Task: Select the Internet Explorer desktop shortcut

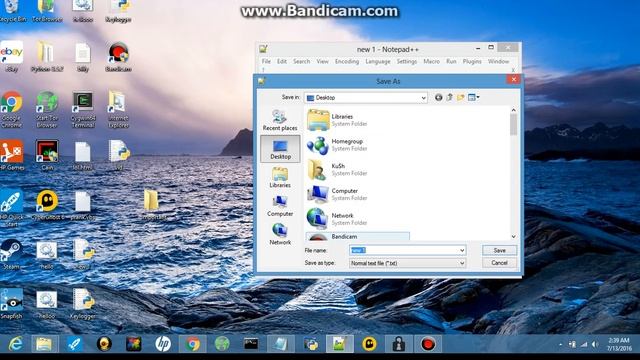Action: tap(118, 109)
